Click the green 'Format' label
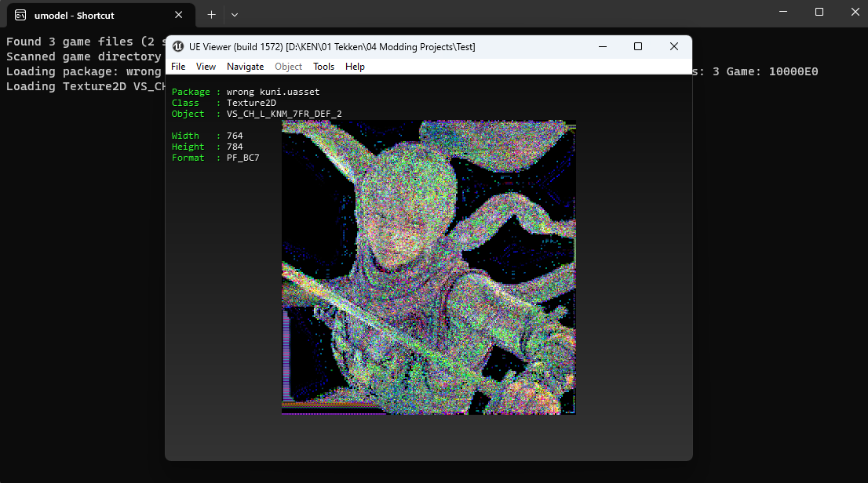The width and height of the screenshot is (868, 483). click(188, 158)
